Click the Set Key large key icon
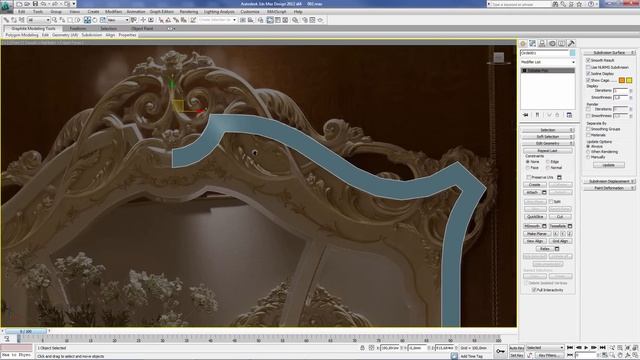The width and height of the screenshot is (640, 360). (x=500, y=351)
